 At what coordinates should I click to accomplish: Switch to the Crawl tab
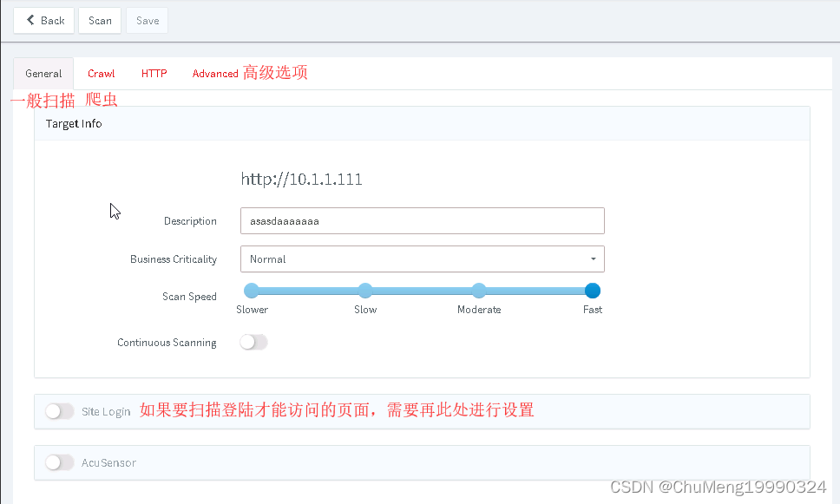tap(102, 74)
